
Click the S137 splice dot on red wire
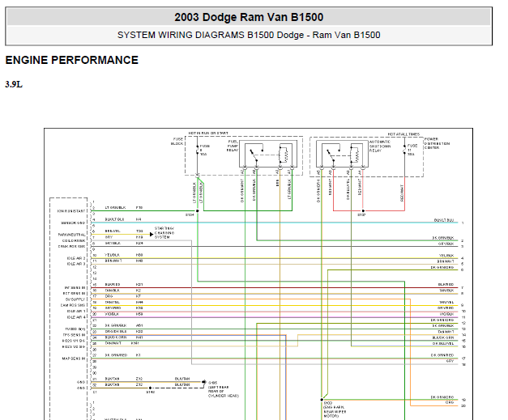363,211
